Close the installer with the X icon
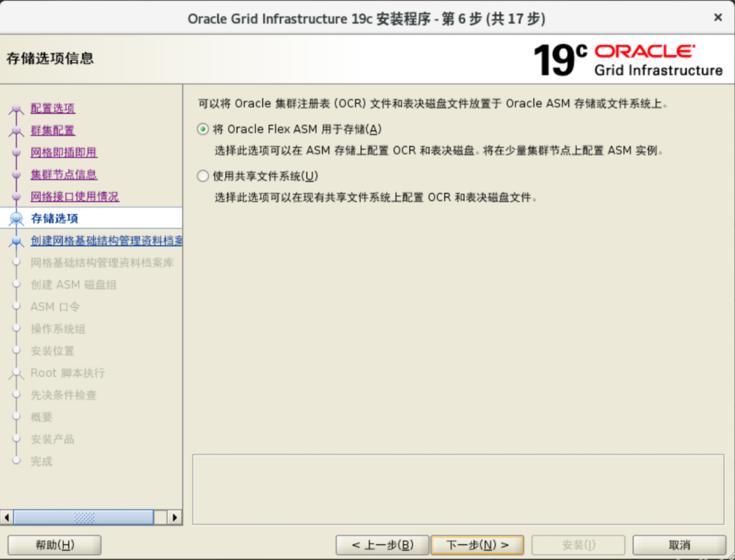 click(718, 17)
